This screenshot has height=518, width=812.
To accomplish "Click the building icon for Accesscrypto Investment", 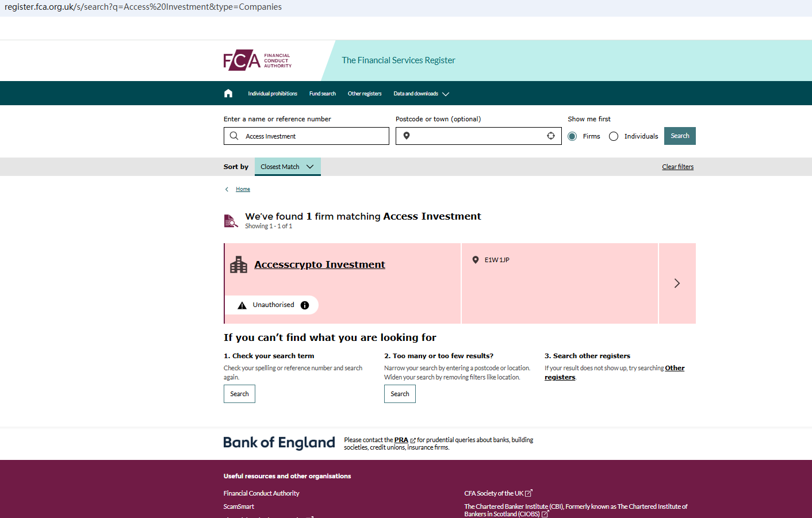I will click(x=239, y=264).
